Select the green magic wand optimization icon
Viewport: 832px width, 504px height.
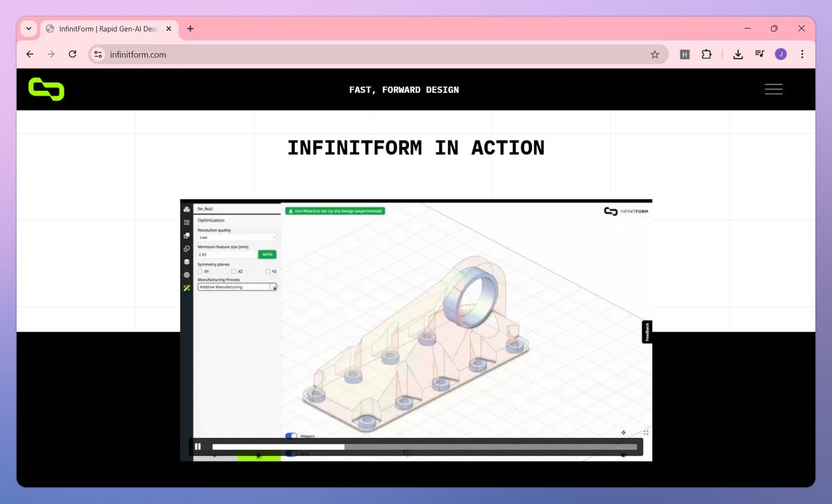187,288
